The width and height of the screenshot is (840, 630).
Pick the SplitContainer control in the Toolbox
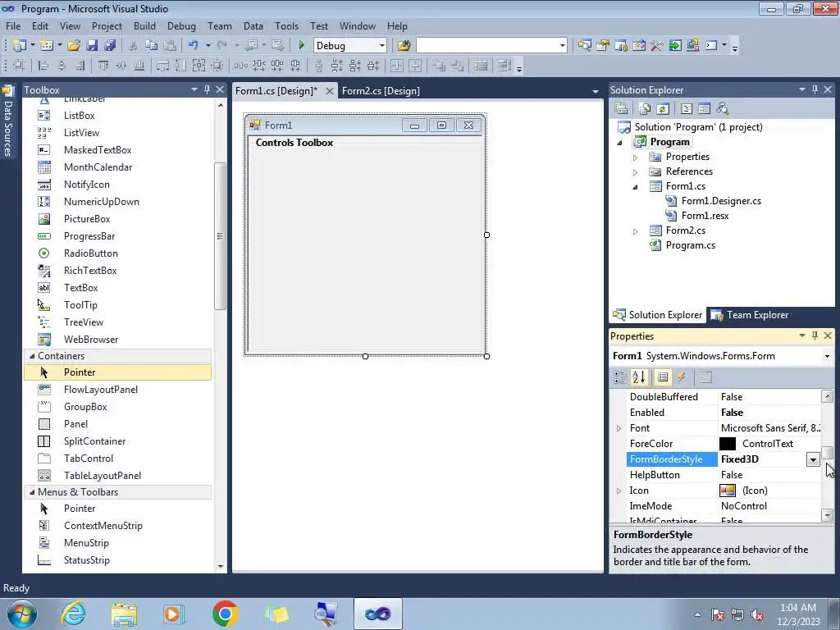tap(94, 441)
